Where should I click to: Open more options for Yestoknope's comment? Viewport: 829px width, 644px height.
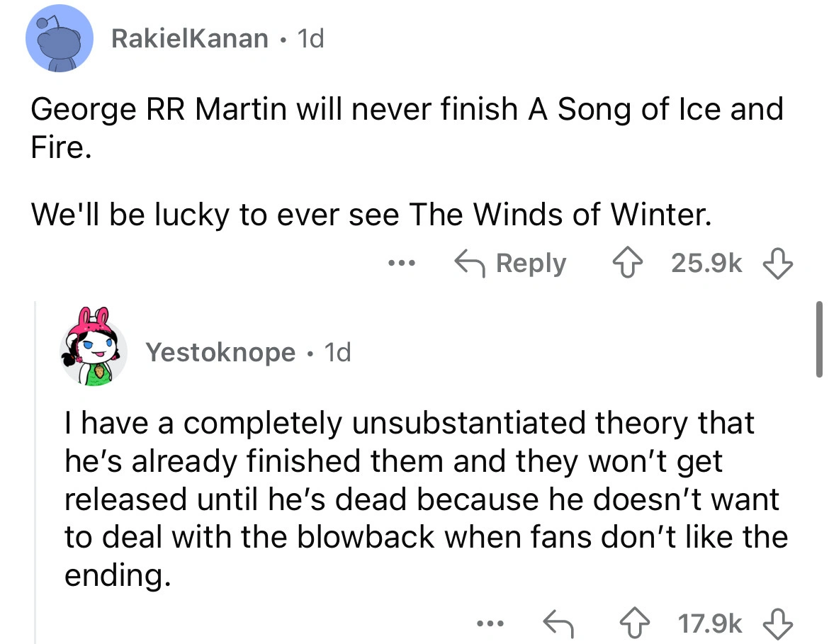pos(487,623)
